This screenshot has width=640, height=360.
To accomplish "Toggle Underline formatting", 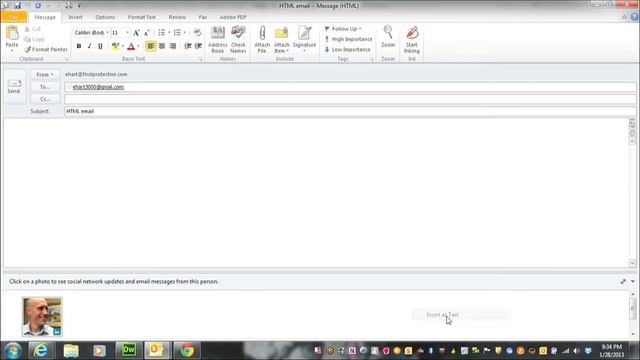I will coord(100,46).
